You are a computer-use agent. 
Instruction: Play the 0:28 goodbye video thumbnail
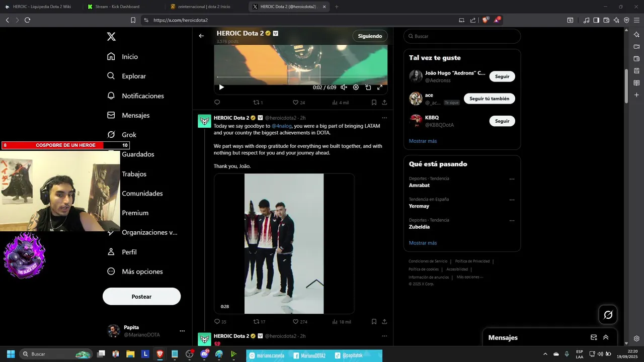click(x=284, y=244)
